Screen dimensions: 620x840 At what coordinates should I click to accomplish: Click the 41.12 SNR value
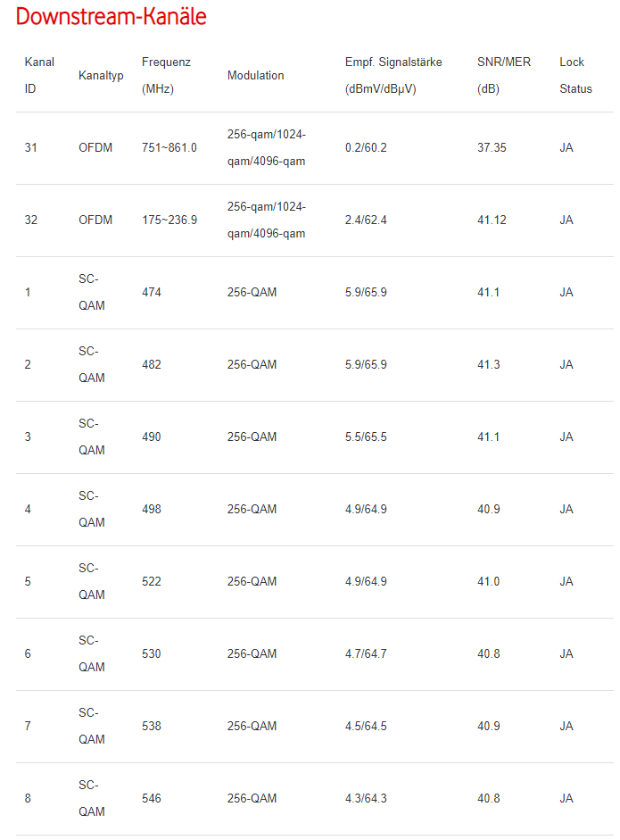pos(492,220)
